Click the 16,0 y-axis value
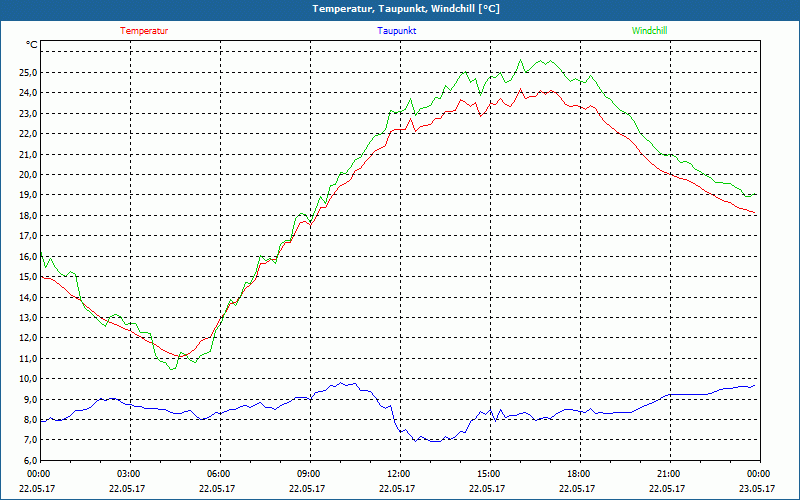 (28, 256)
